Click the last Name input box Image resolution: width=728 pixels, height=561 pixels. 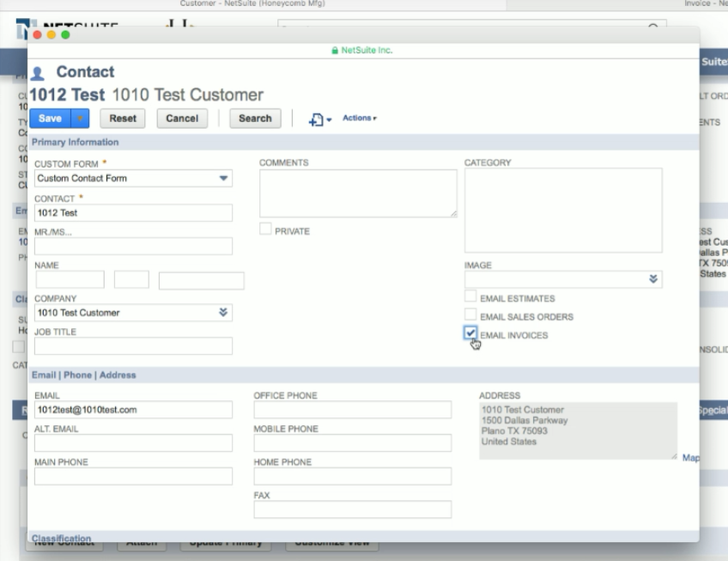tap(202, 281)
